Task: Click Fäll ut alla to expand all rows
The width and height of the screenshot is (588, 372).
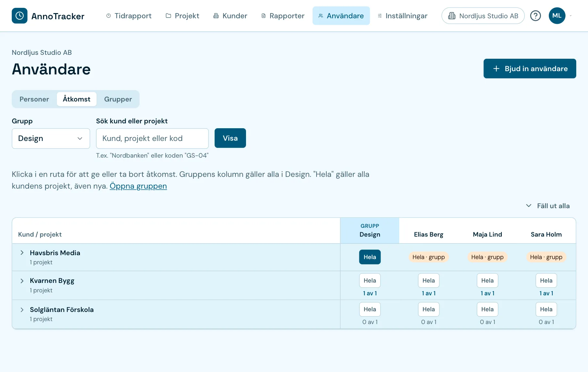Action: click(x=548, y=206)
